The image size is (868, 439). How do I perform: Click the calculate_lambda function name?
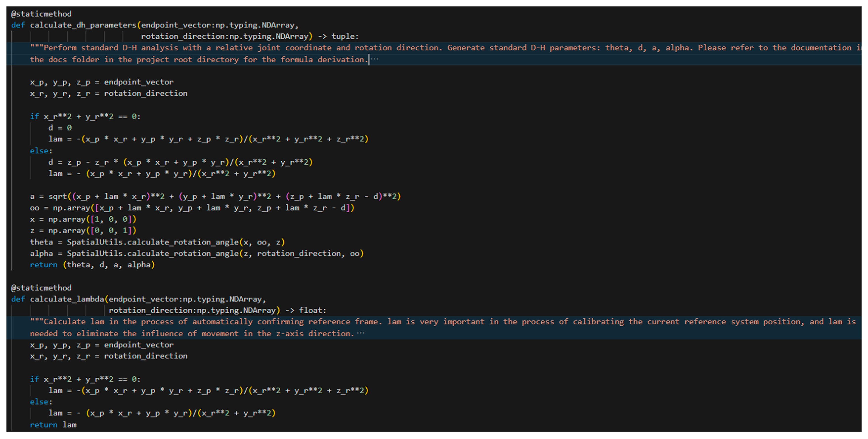[67, 299]
